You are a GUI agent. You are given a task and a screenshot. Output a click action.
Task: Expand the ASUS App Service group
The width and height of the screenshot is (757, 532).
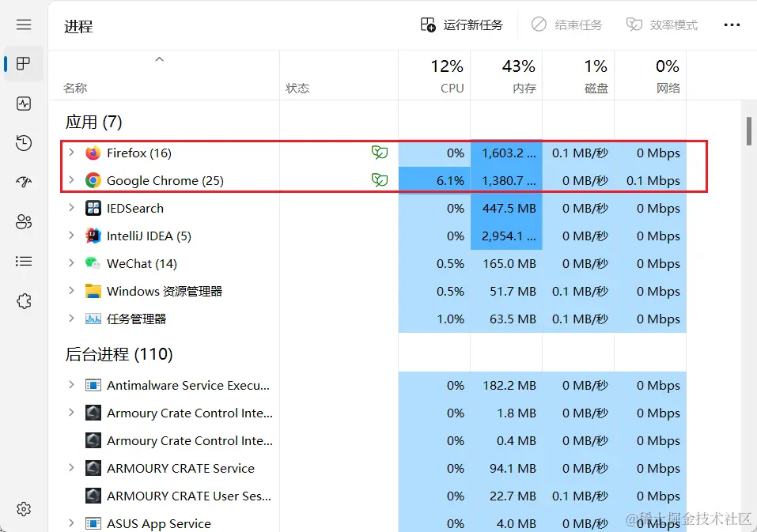click(71, 523)
